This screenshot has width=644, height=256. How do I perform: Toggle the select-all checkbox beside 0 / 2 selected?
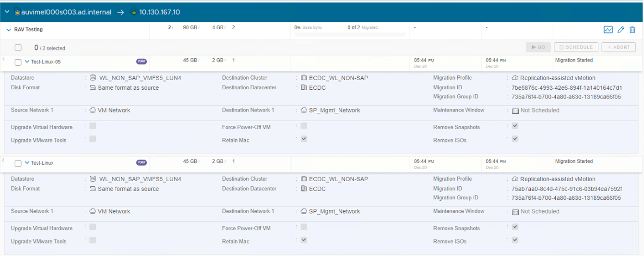pyautogui.click(x=18, y=48)
